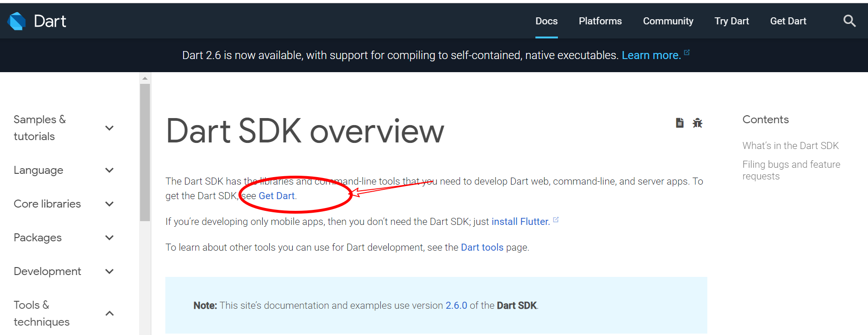Expand the Core libraries chevron
The image size is (868, 335).
click(x=110, y=204)
